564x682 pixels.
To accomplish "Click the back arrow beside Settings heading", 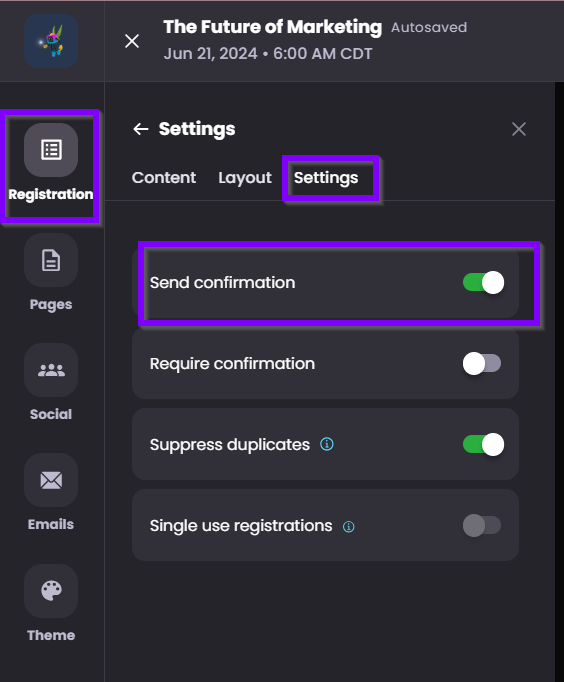I will [x=140, y=129].
